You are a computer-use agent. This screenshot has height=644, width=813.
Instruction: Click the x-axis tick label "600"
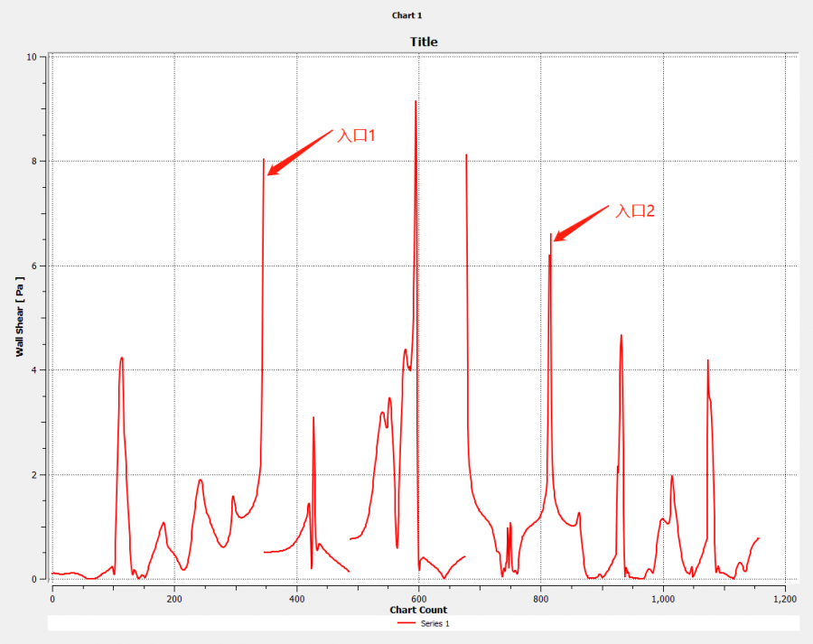418,599
